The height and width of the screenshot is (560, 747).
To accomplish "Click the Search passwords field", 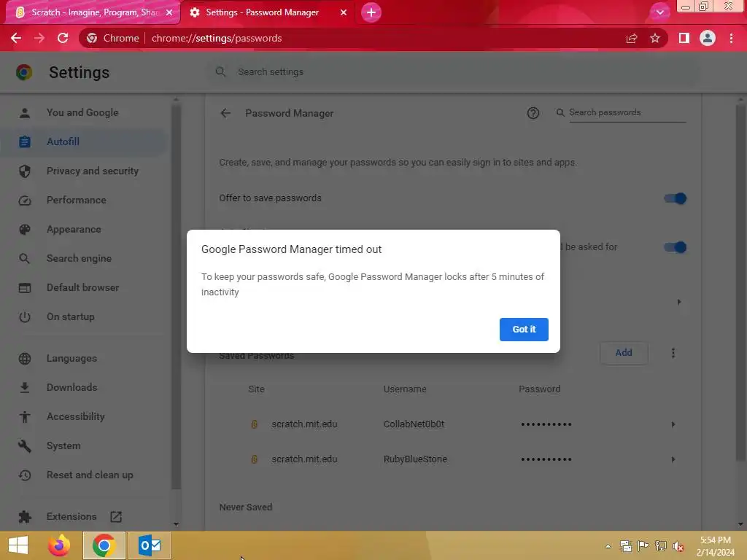I will pos(627,112).
